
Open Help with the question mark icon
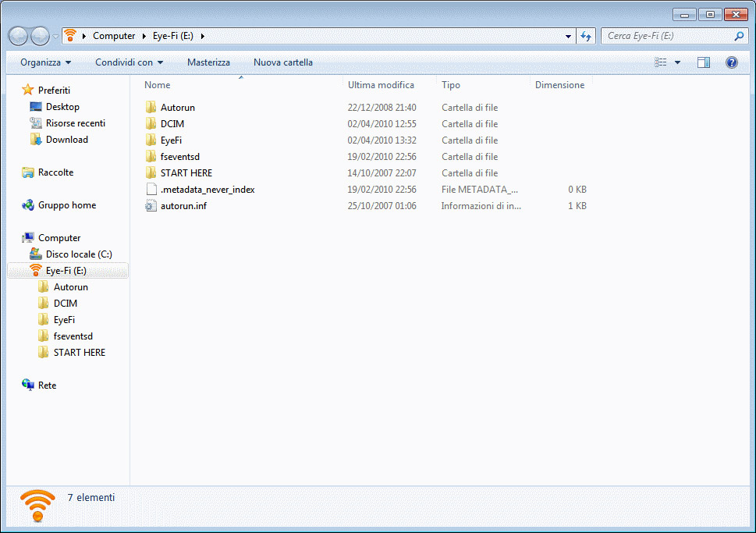point(731,62)
